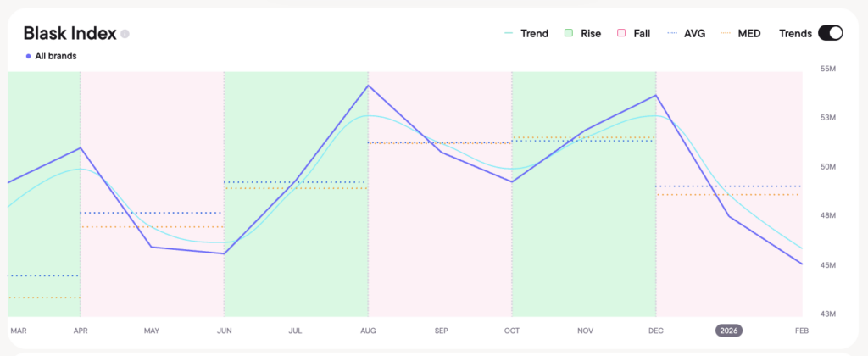Toggle the Trends switch off

pyautogui.click(x=830, y=33)
